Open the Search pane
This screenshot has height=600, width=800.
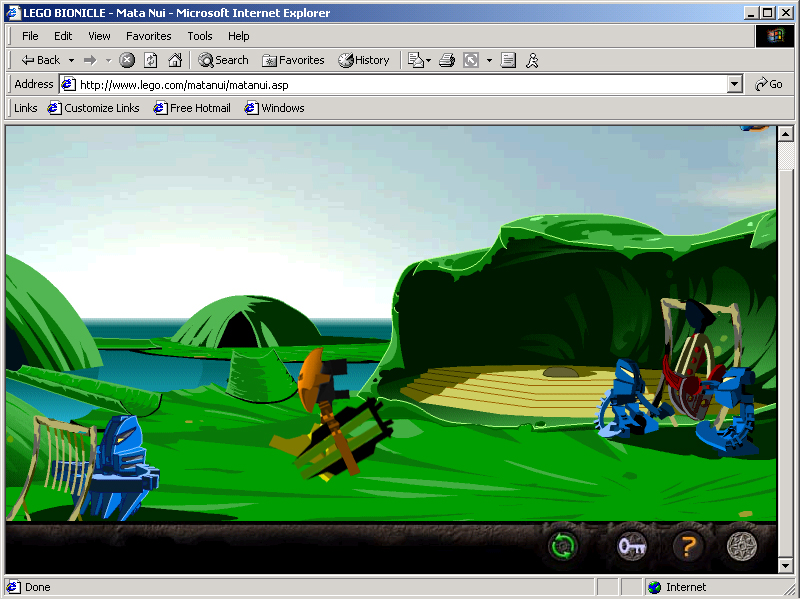pos(223,60)
